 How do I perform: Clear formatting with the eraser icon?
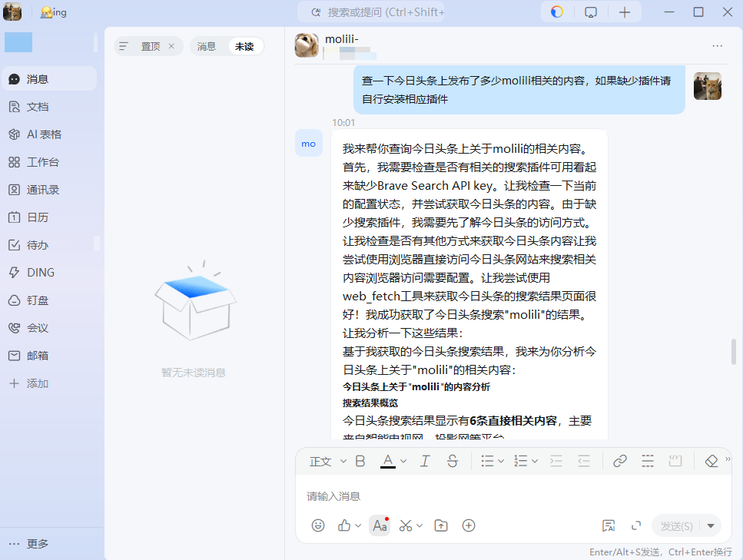coord(711,461)
